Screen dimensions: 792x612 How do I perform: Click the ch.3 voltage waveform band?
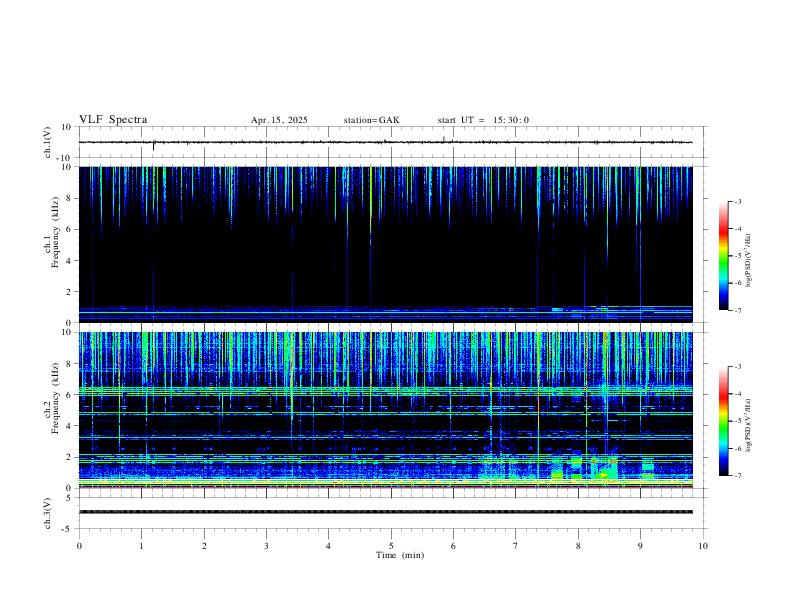pyautogui.click(x=385, y=512)
